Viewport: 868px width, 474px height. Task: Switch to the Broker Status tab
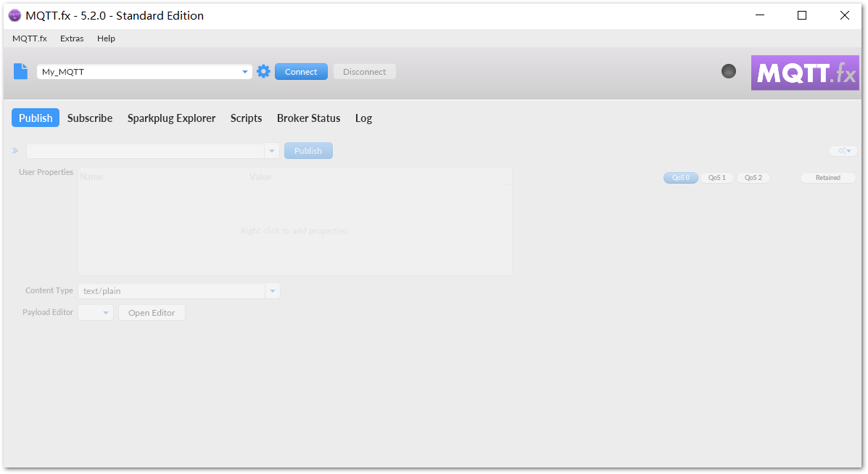(x=308, y=118)
